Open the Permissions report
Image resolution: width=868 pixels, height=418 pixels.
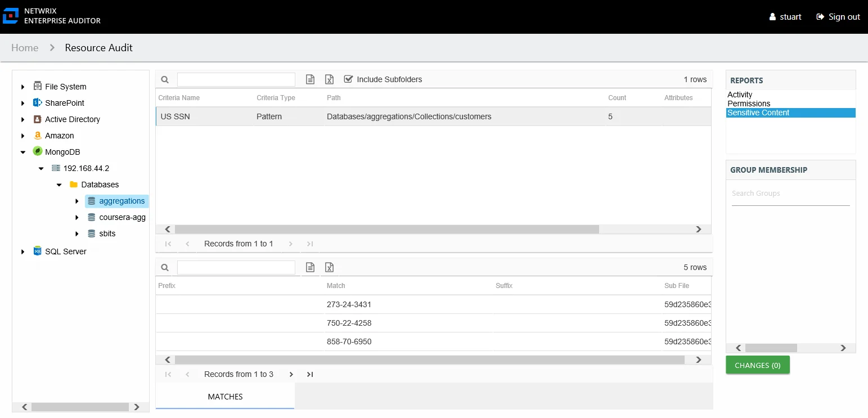pos(749,104)
